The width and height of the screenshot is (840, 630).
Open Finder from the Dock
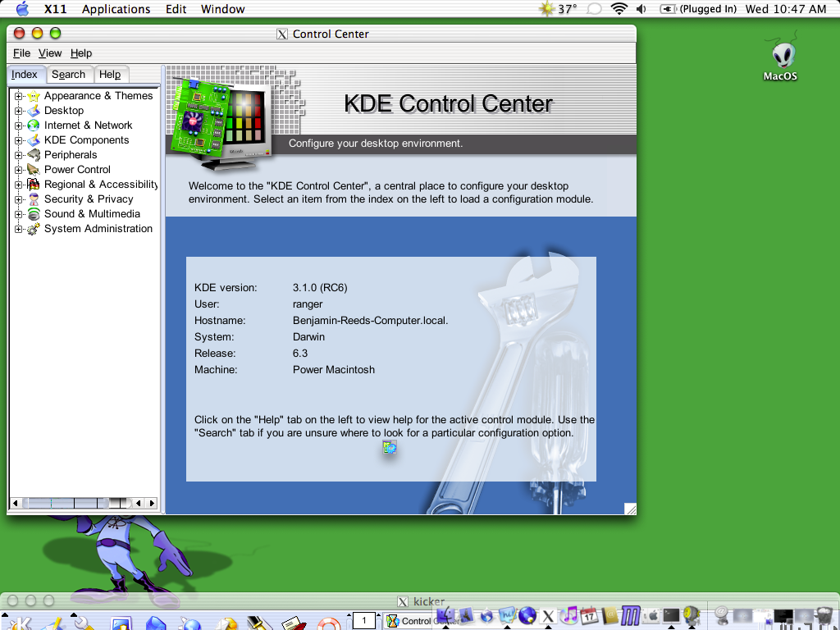point(446,615)
